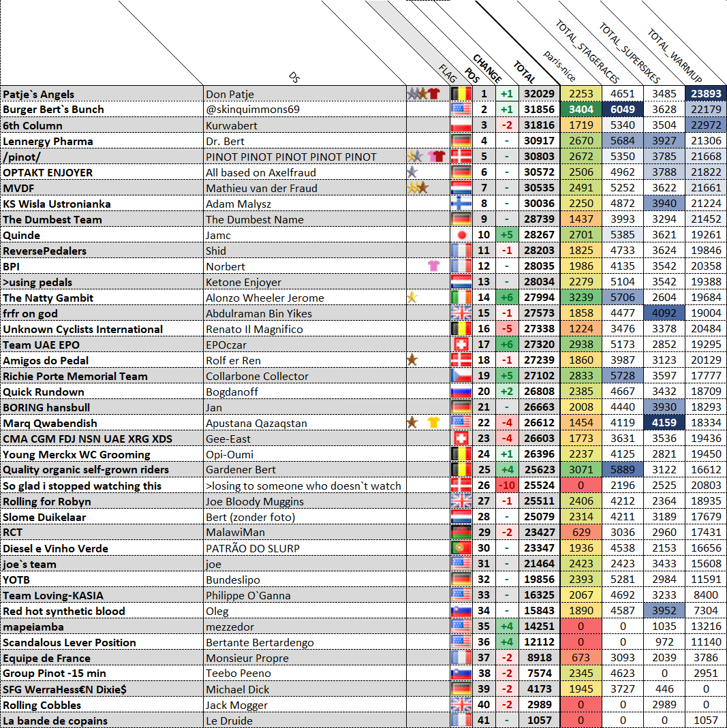This screenshot has height=728, width=727.
Task: Select the yellow jersey icon for Marq Qwabendish
Action: tap(434, 423)
